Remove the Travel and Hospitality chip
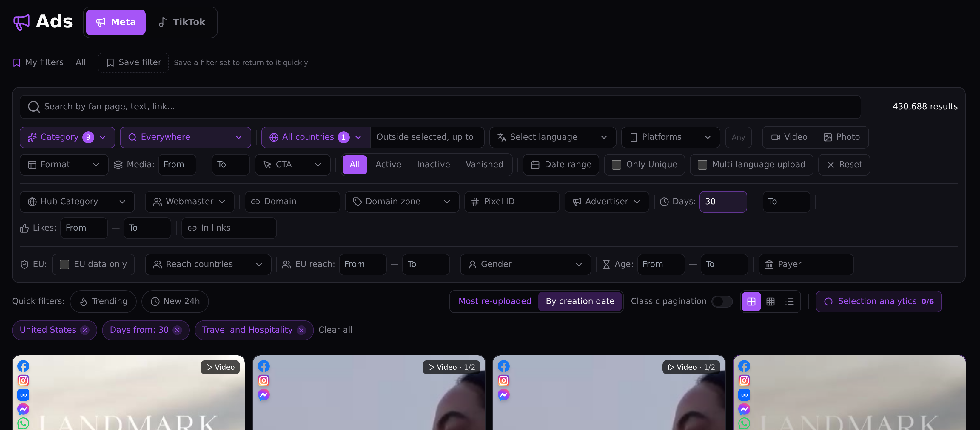The height and width of the screenshot is (430, 980). pos(301,330)
